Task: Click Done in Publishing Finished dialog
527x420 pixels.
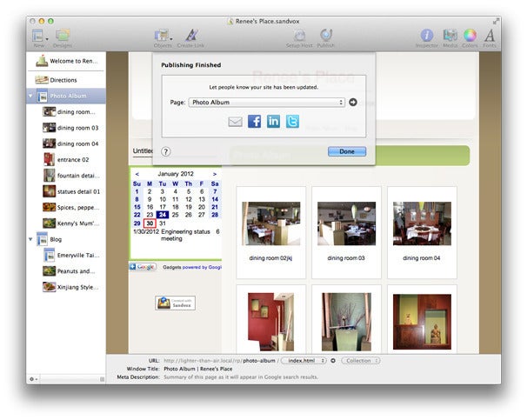Action: point(347,151)
